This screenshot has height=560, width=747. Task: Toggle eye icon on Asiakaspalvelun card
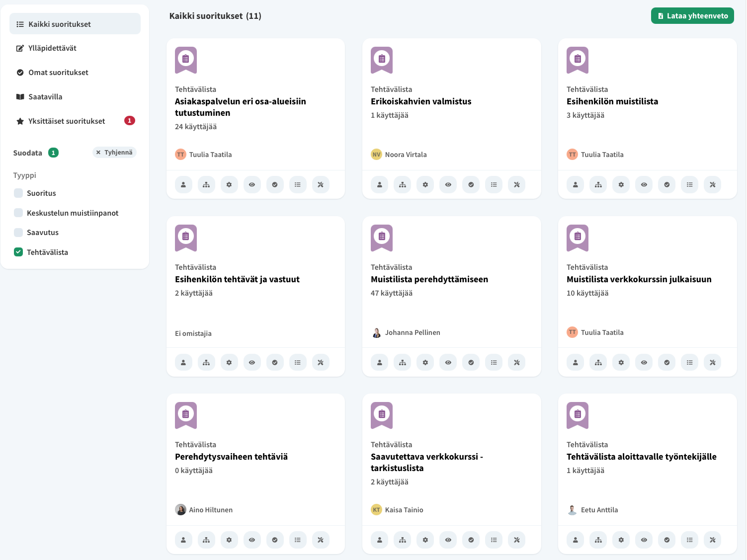point(252,185)
